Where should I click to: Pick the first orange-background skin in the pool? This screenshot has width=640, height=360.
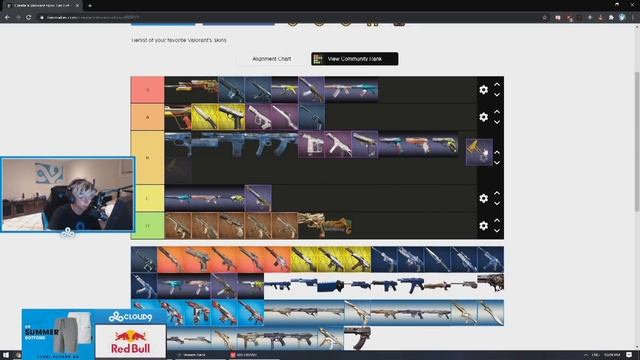tap(171, 260)
